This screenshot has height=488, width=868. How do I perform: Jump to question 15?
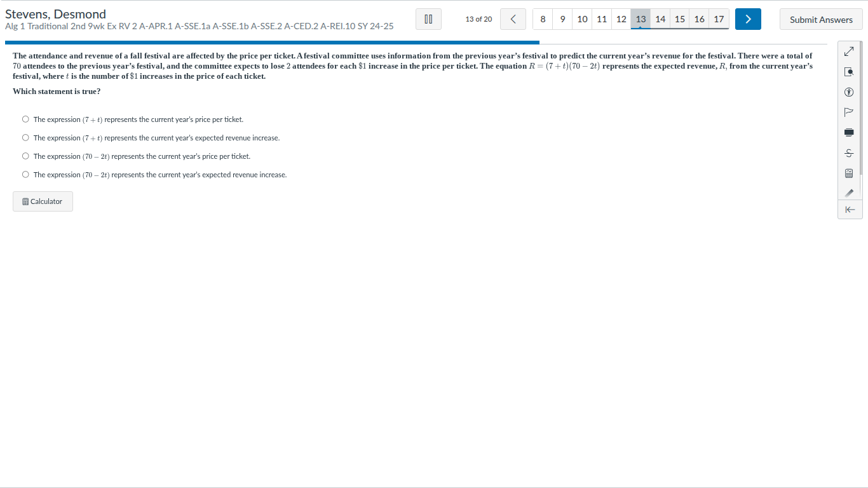[x=680, y=19]
